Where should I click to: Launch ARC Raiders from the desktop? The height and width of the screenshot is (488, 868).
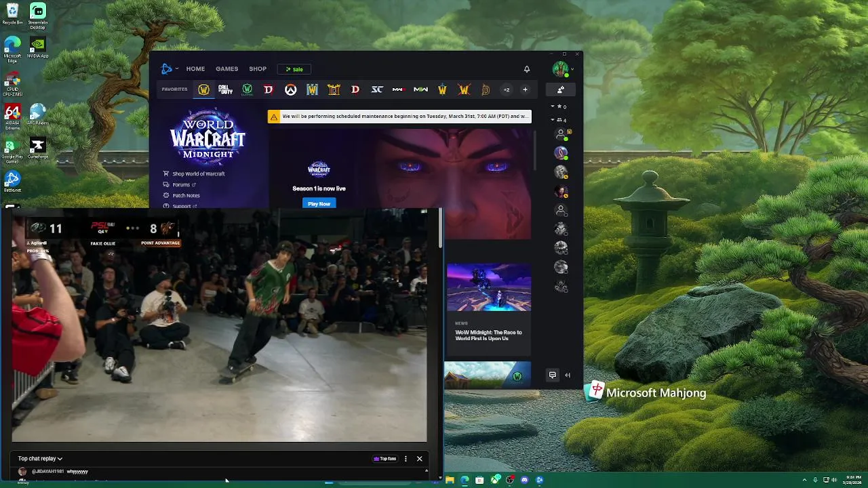point(38,114)
